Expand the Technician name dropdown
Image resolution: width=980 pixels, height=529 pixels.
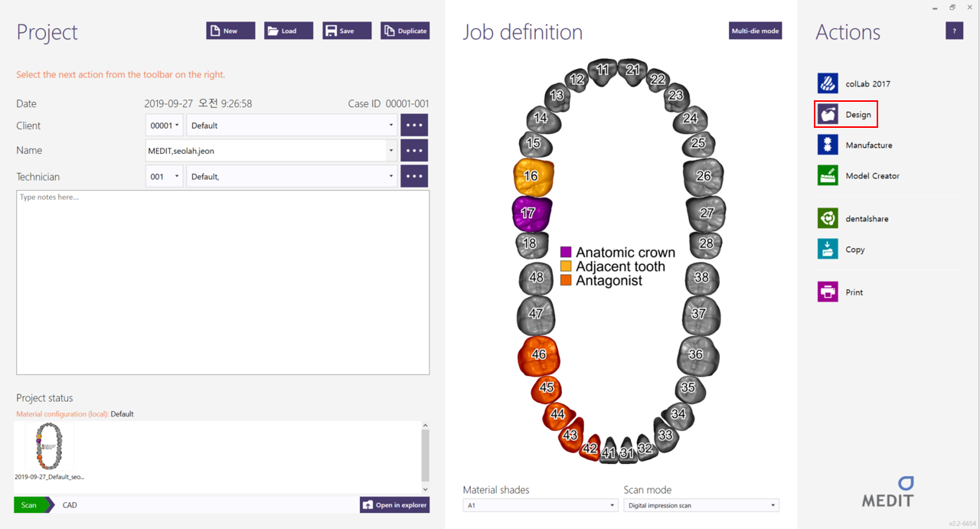point(292,176)
